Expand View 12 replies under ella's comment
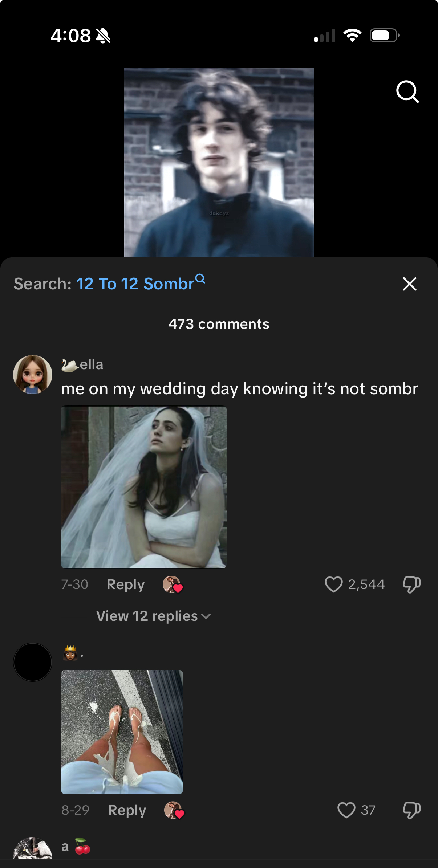Viewport: 438px width, 868px height. [x=147, y=616]
